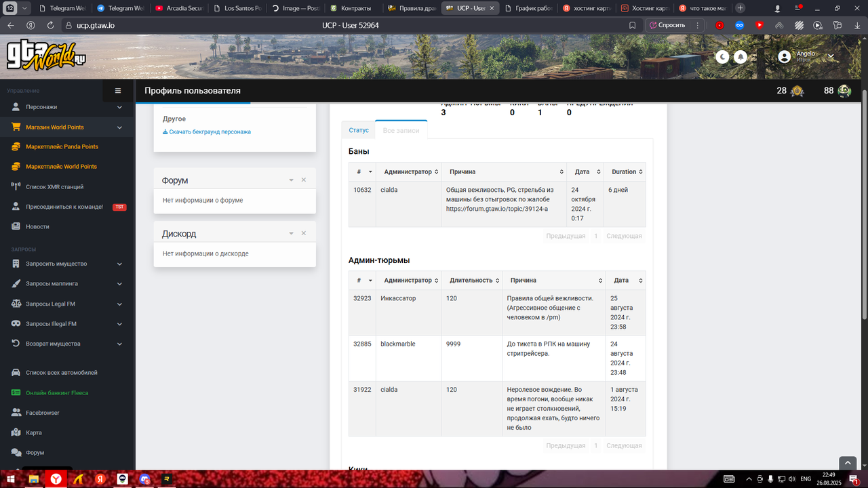Click Предыдущая under the Баны table
868x488 pixels.
566,236
